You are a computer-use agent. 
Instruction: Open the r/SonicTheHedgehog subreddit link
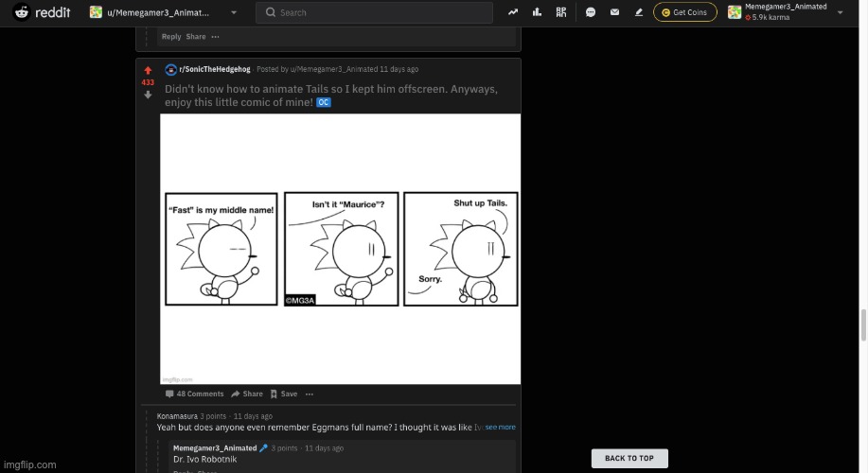tap(215, 69)
